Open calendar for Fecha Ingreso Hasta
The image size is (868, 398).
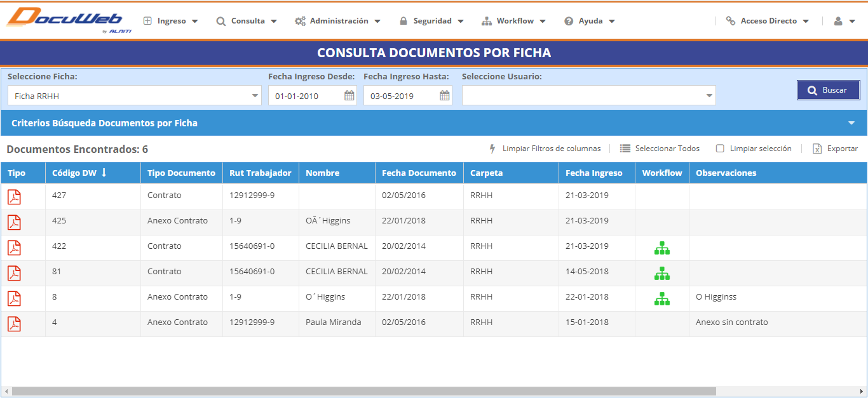(444, 96)
